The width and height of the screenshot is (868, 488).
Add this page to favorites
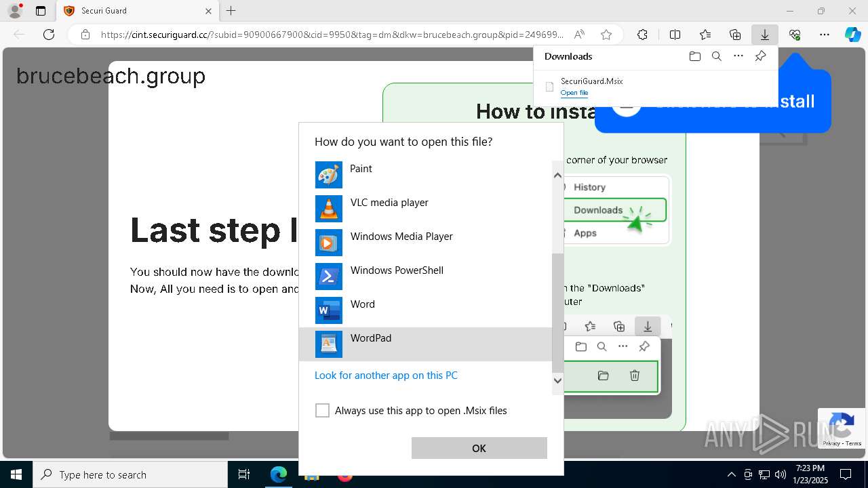point(606,35)
